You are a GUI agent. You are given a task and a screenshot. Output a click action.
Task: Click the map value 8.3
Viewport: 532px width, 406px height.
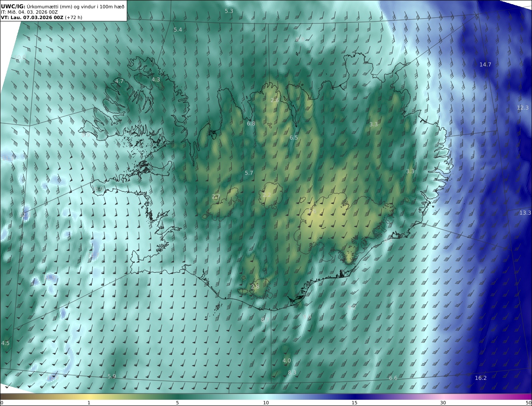(292, 373)
